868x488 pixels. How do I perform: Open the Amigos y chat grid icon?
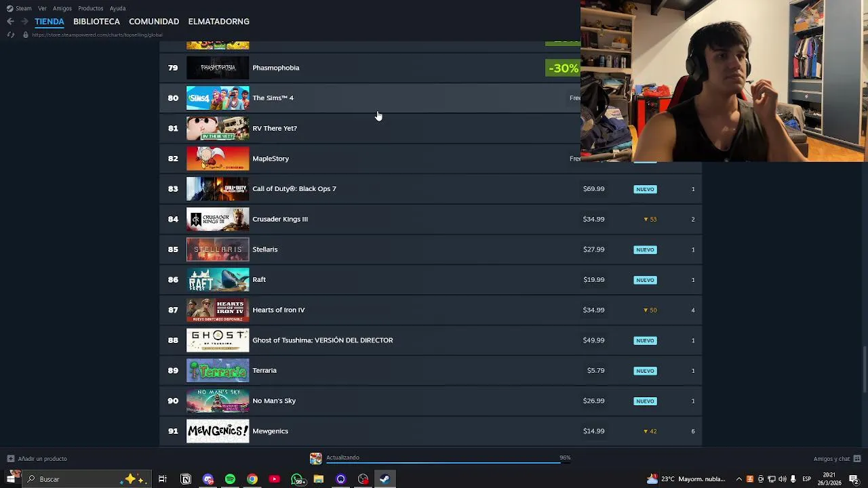(857, 459)
